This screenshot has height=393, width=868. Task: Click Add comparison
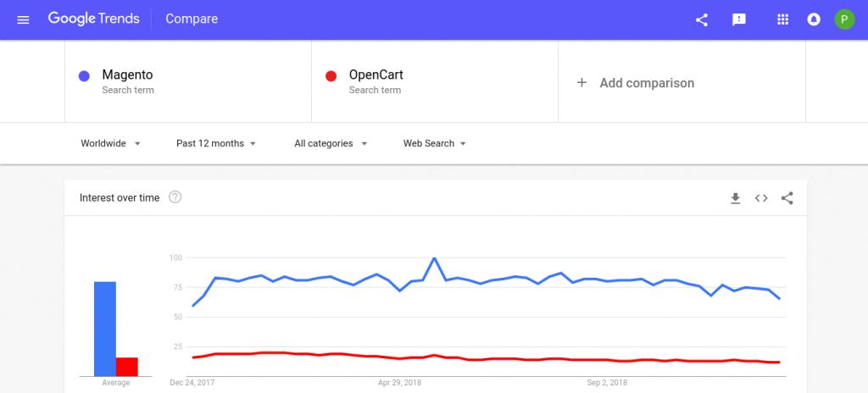point(636,83)
